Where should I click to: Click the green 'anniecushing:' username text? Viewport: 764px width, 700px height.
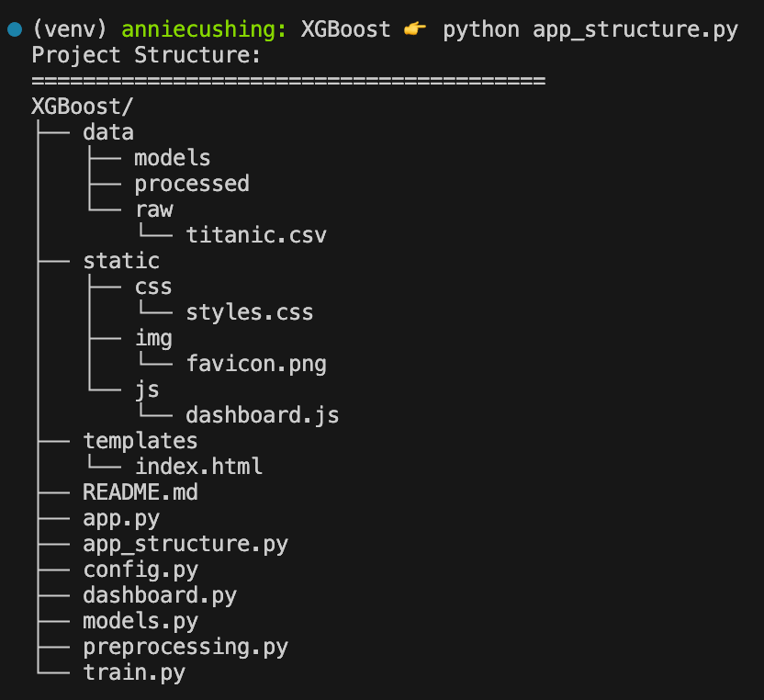coord(204,29)
